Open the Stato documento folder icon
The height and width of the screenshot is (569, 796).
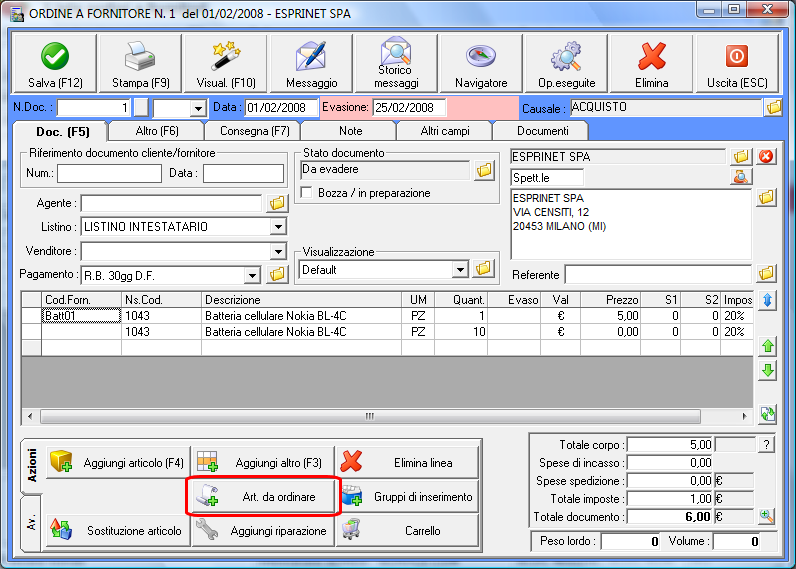tap(484, 170)
